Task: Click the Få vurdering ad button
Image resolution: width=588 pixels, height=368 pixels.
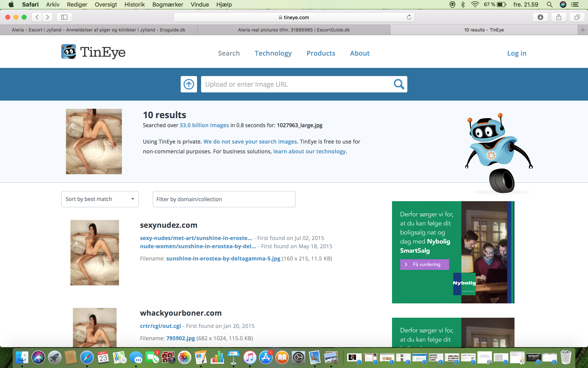Action: click(x=424, y=264)
